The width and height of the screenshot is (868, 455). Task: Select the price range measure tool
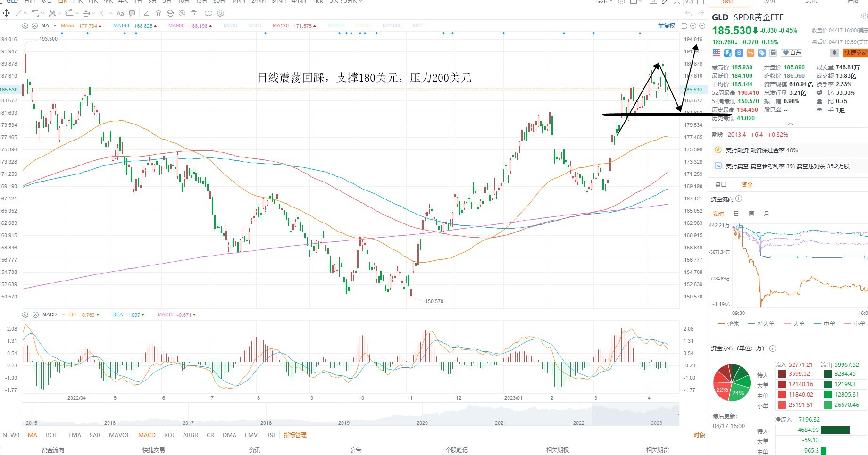click(86, 13)
